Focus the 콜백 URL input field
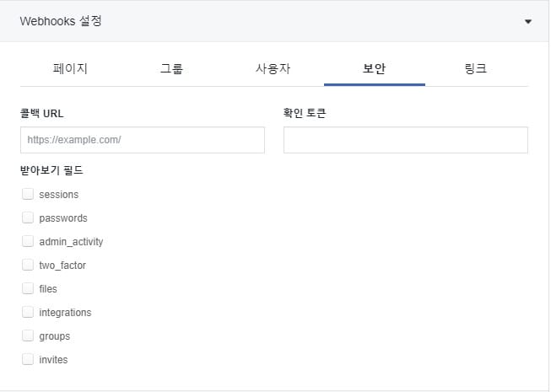The height and width of the screenshot is (392, 551). (x=143, y=140)
